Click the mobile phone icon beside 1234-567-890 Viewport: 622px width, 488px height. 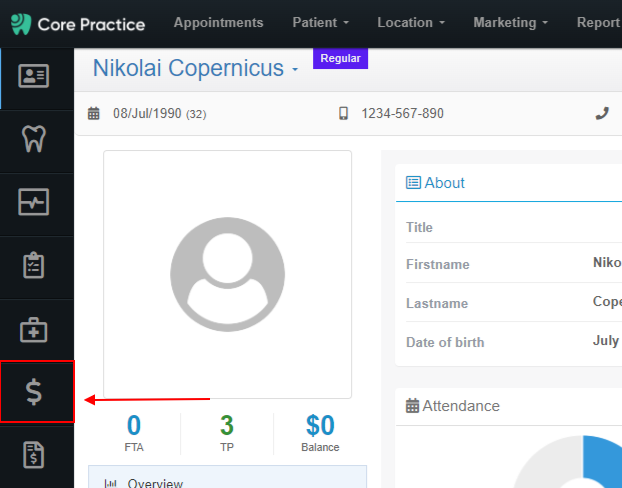344,113
